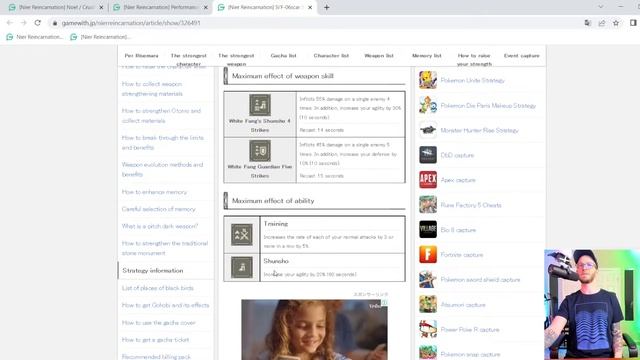Open the Event capture menu item
640x360 pixels.
522,56
